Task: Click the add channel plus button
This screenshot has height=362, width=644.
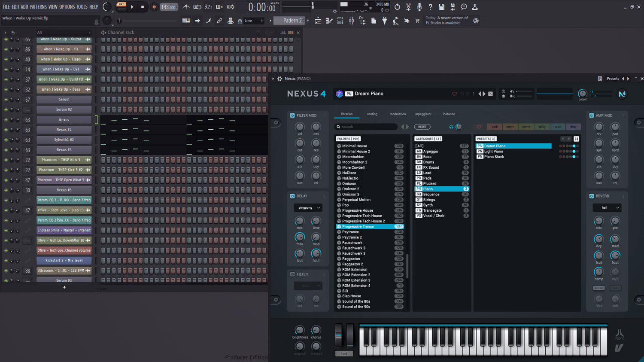Action: point(64,287)
